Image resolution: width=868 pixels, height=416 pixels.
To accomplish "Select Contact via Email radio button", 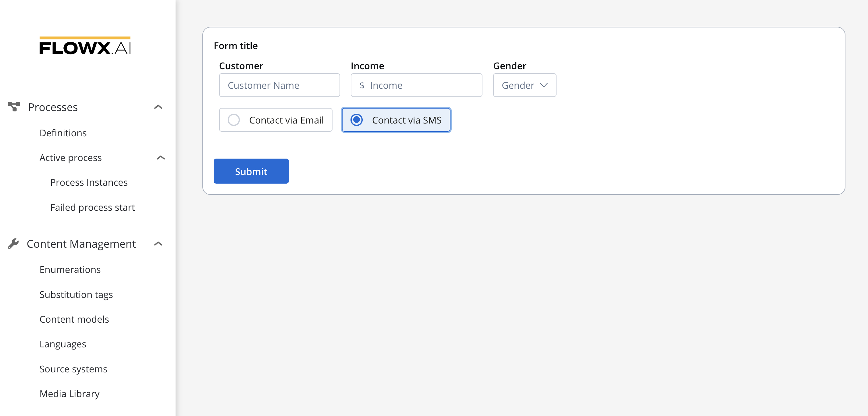I will (233, 120).
